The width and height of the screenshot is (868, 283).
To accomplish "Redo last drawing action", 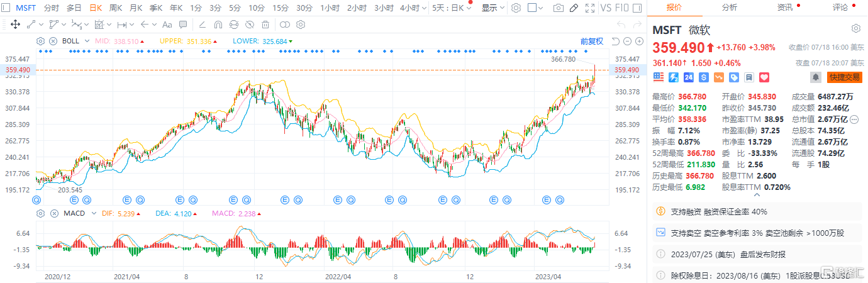I will click(637, 25).
